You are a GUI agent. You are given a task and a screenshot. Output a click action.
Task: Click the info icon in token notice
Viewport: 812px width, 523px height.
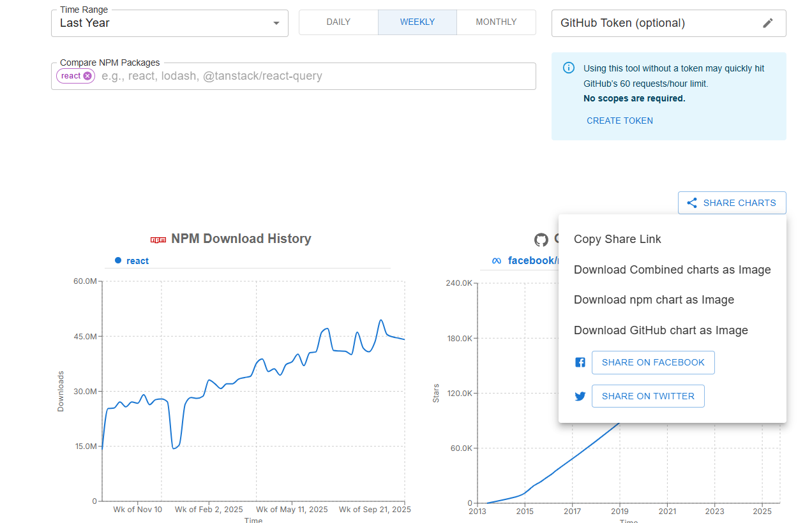[568, 68]
